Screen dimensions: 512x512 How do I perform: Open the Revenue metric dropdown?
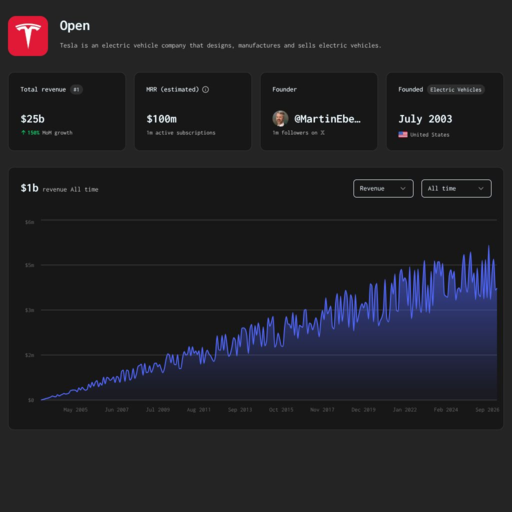tap(383, 189)
